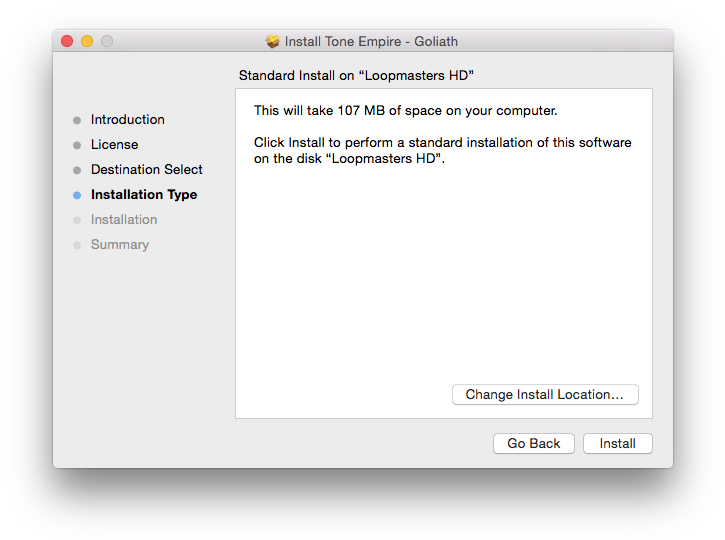Click the bullet dot beside Introduction
This screenshot has height=540, width=725.
pos(77,120)
